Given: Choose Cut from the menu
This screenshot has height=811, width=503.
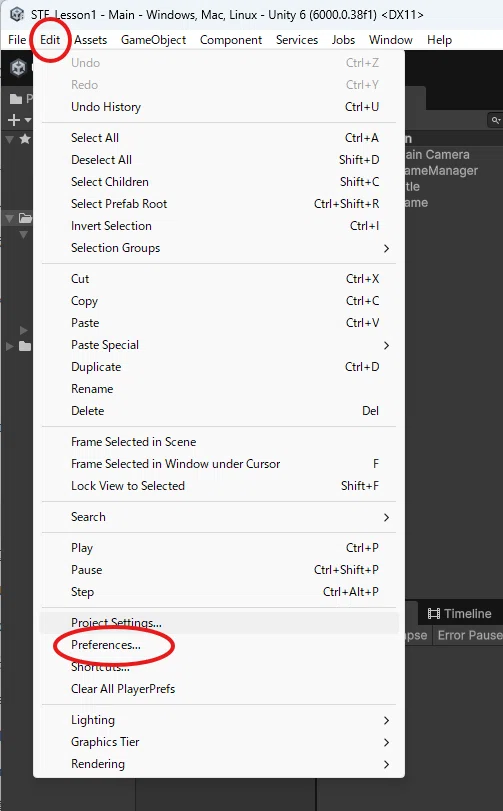Looking at the screenshot, I should (x=219, y=279).
